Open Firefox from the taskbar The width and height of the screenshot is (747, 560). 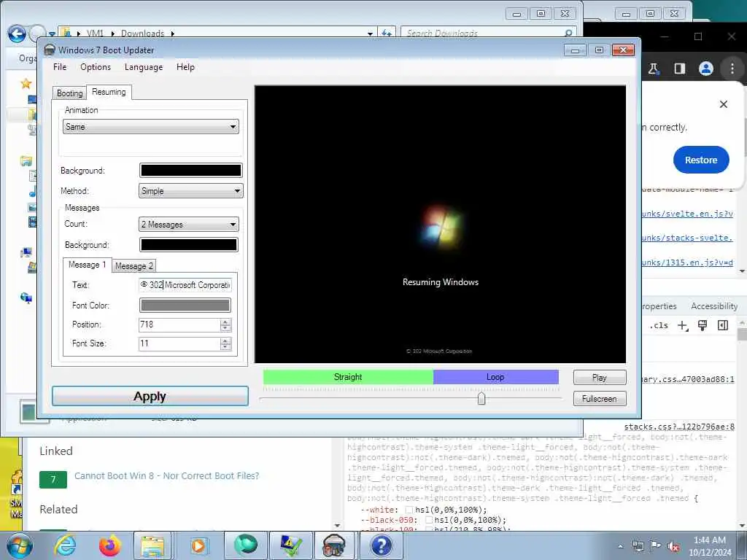coord(109,545)
